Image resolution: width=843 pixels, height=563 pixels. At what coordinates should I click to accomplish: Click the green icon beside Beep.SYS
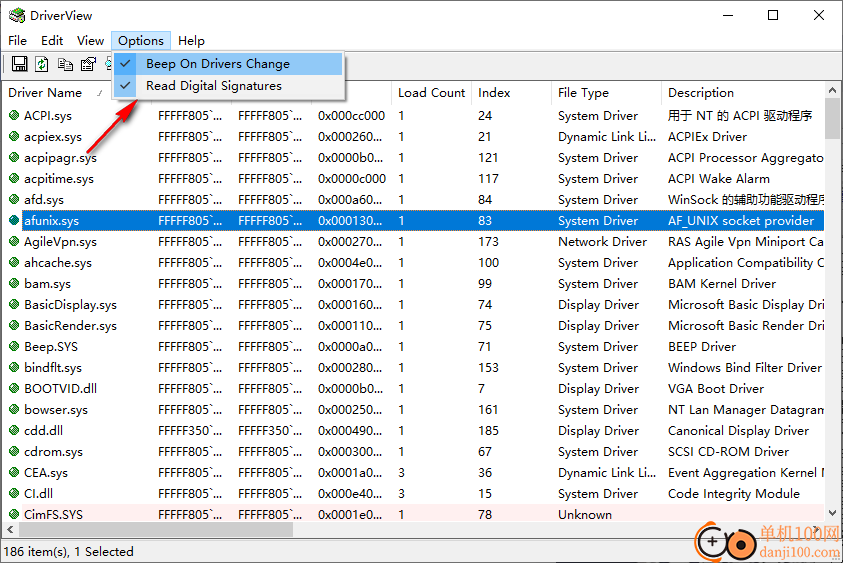[x=15, y=346]
